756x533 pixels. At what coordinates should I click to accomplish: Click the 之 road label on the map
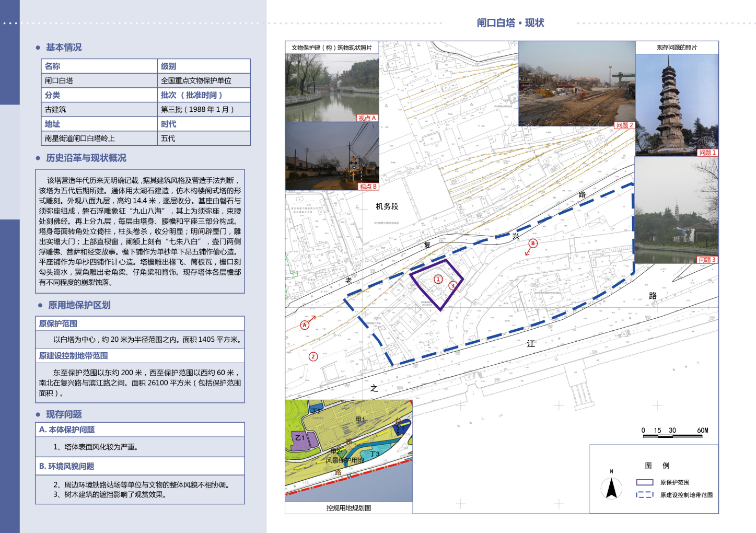[x=374, y=388]
